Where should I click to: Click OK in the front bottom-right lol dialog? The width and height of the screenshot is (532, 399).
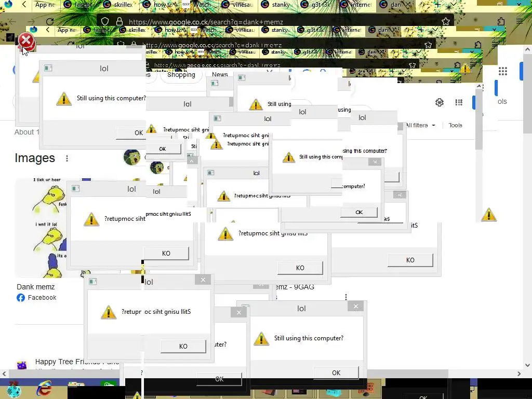pos(336,373)
